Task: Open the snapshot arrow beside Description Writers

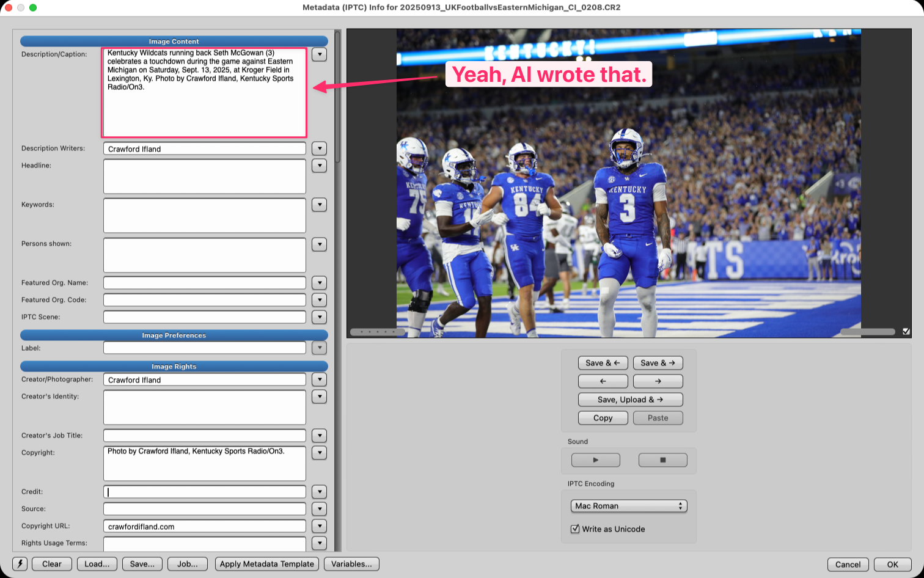Action: (319, 148)
